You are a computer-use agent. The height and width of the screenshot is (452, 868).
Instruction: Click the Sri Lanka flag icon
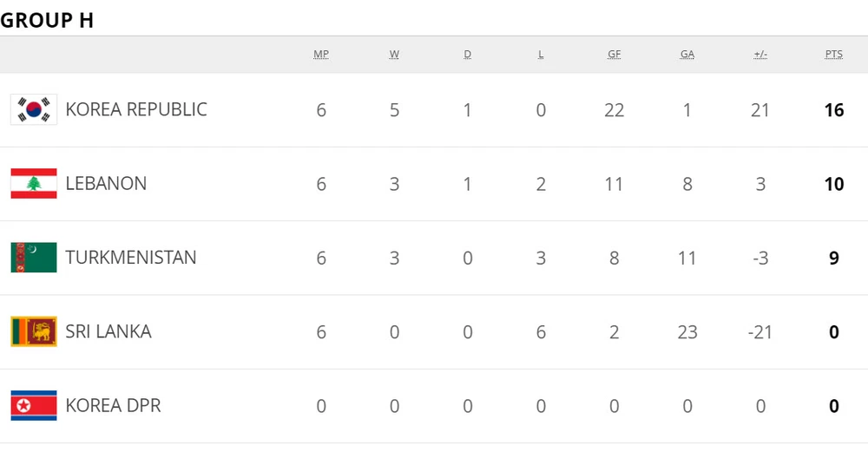pos(34,331)
